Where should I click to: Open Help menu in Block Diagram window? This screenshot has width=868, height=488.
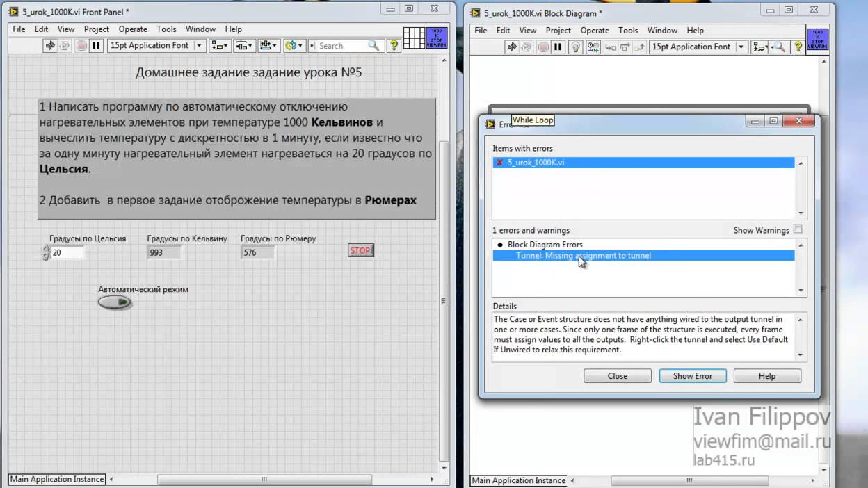[696, 31]
